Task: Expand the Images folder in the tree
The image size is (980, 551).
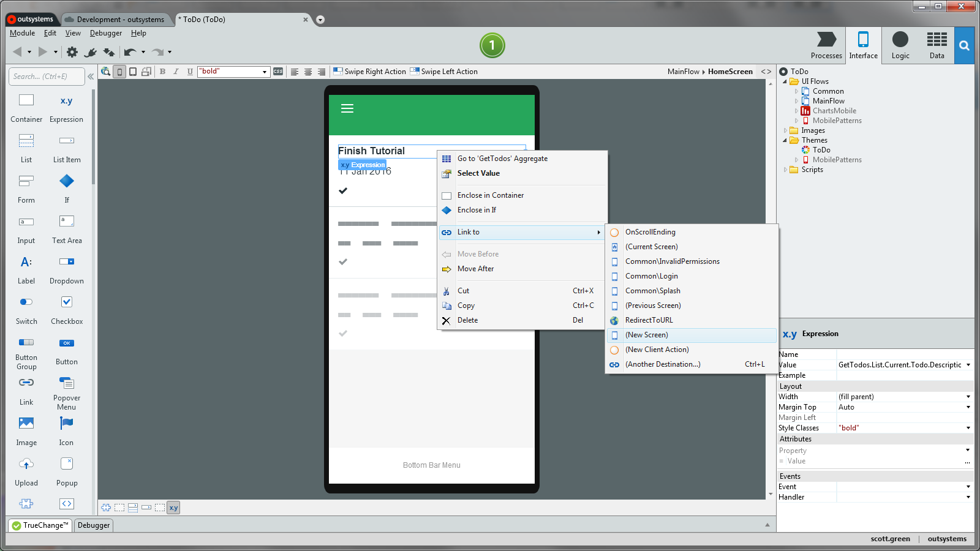Action: pos(786,130)
